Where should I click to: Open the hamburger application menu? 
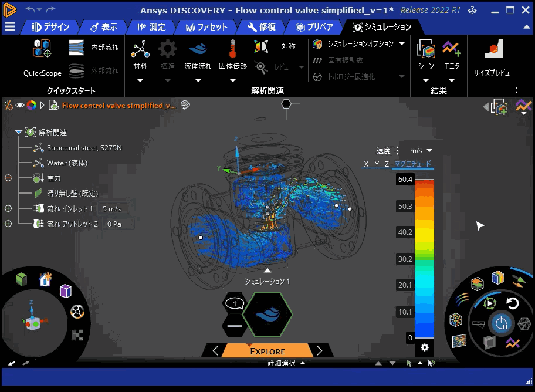(10, 26)
